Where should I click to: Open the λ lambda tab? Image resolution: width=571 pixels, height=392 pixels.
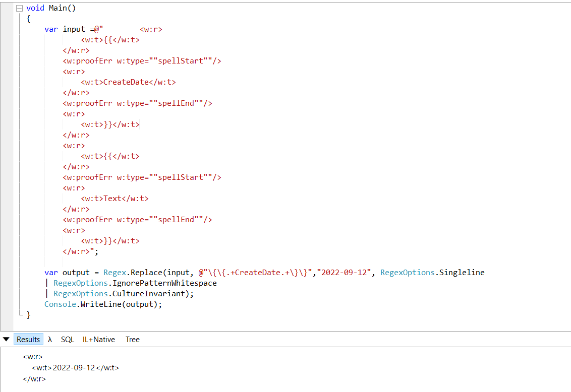(x=50, y=339)
